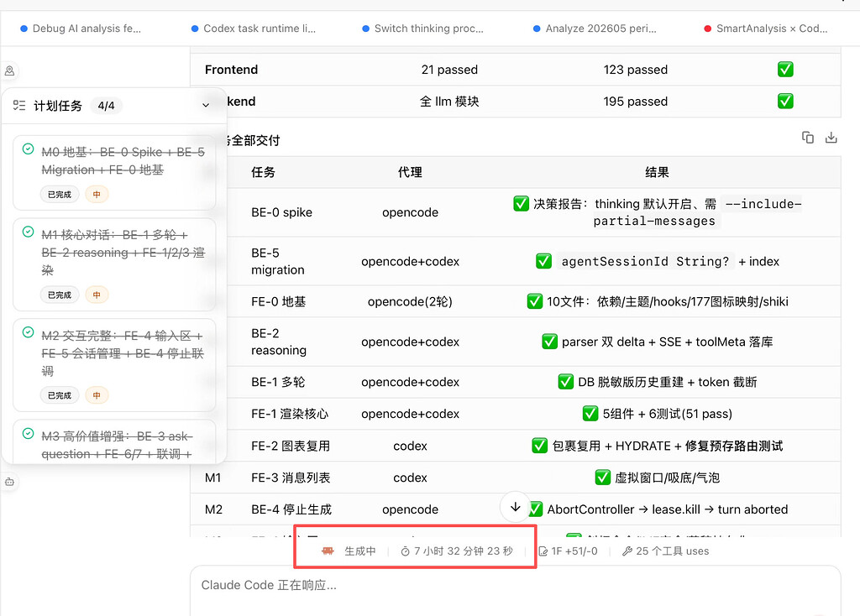
Task: Click green check for BE-0 spike result
Action: coord(521,203)
